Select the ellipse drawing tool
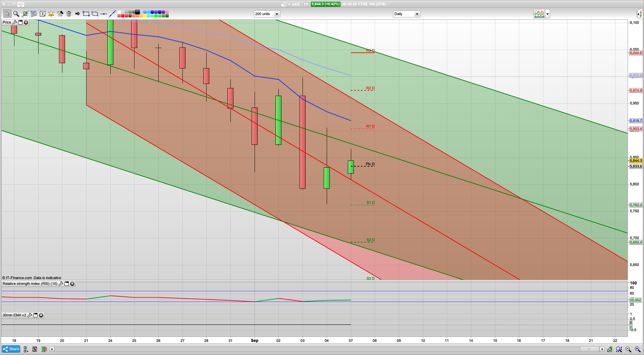Viewport: 644px width, 355px height. pyautogui.click(x=95, y=14)
